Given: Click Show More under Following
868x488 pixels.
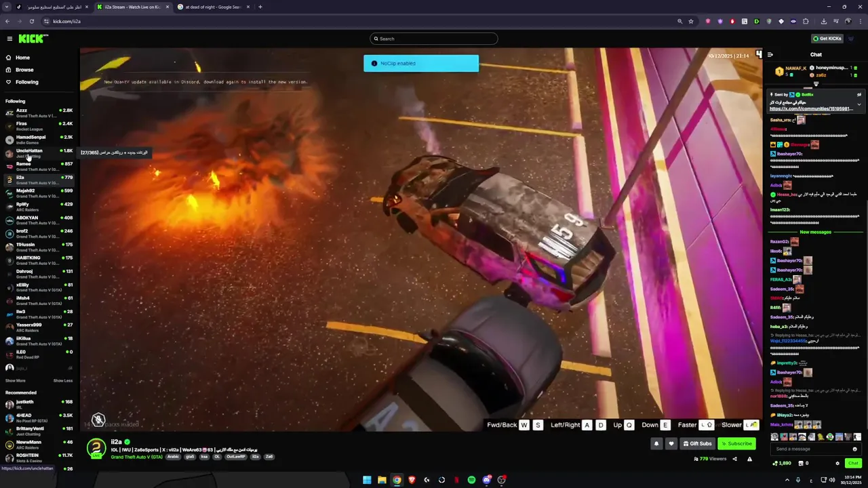Looking at the screenshot, I should click(x=16, y=381).
